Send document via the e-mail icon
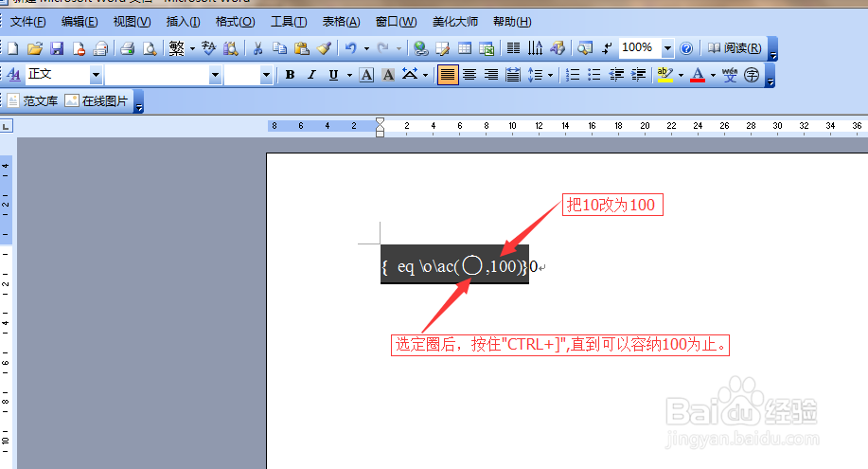Viewport: 868px width, 469px height. pos(100,48)
